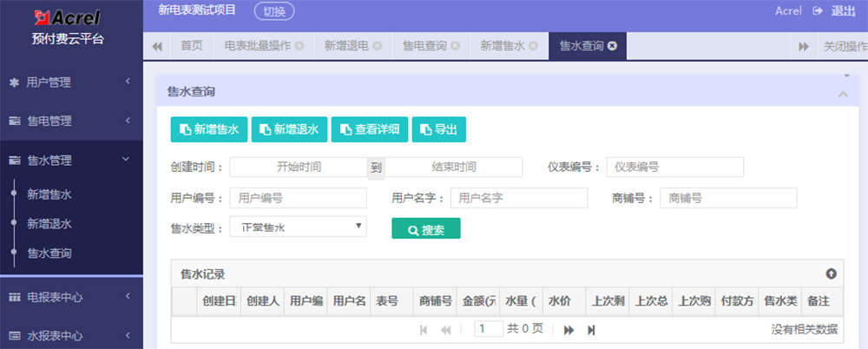
Task: Click the circular up-arrow icon in 售水记录 header
Action: [831, 273]
